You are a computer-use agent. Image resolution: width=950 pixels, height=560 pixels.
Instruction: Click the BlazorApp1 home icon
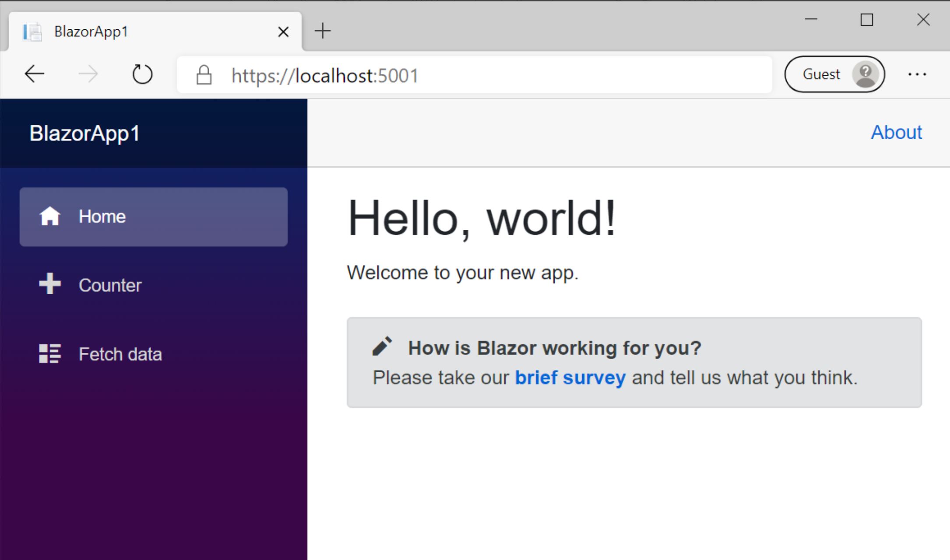pyautogui.click(x=51, y=216)
